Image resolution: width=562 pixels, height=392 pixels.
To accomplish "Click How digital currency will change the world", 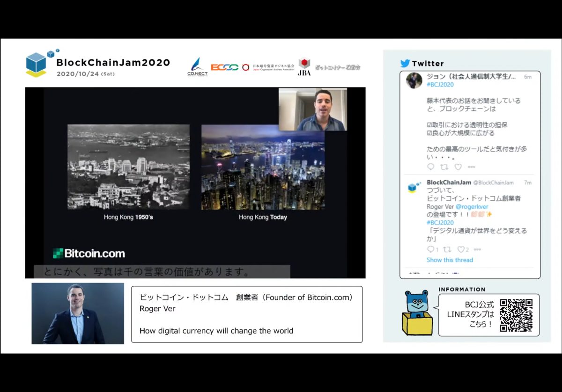I will point(216,331).
